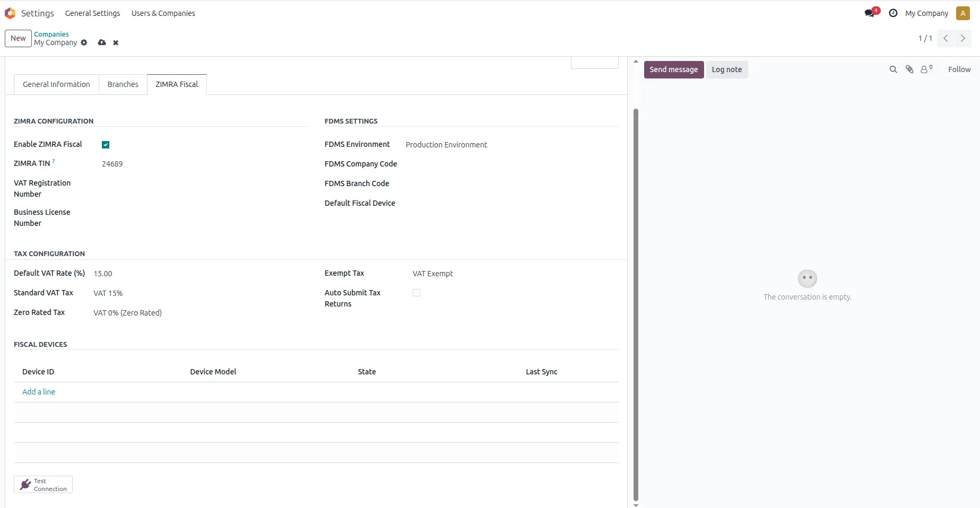Attach files using the paperclip icon
980x508 pixels.
coord(909,69)
